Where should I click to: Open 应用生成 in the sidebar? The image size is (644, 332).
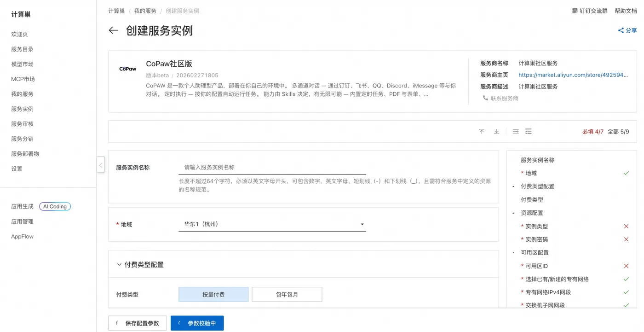(22, 207)
